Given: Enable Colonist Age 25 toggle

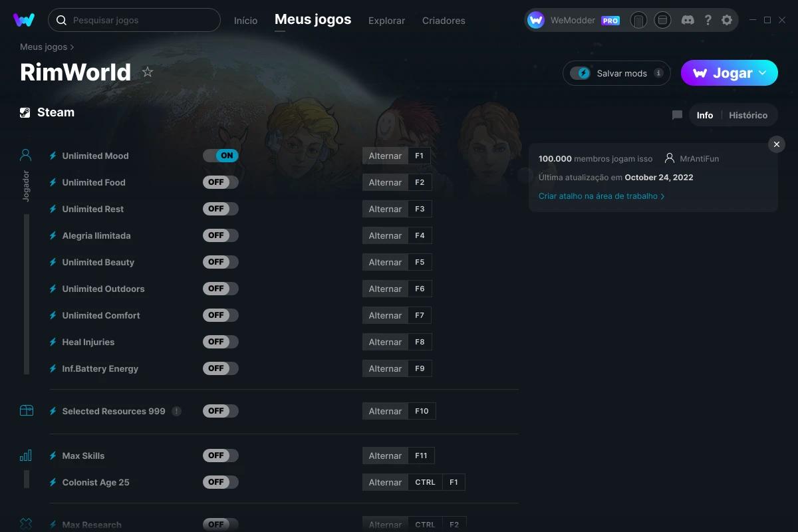Looking at the screenshot, I should click(221, 482).
